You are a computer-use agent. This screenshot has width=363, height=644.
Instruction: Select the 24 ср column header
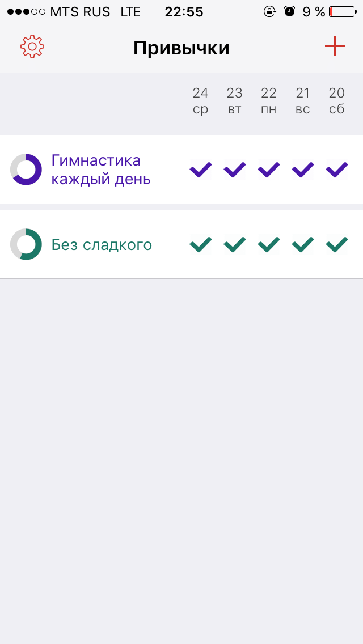(x=200, y=101)
